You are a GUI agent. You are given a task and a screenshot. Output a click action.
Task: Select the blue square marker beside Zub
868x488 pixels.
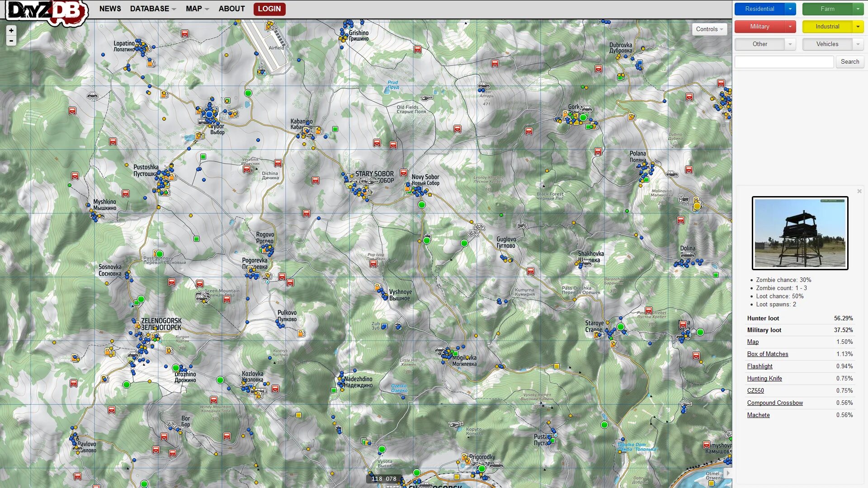tap(384, 326)
